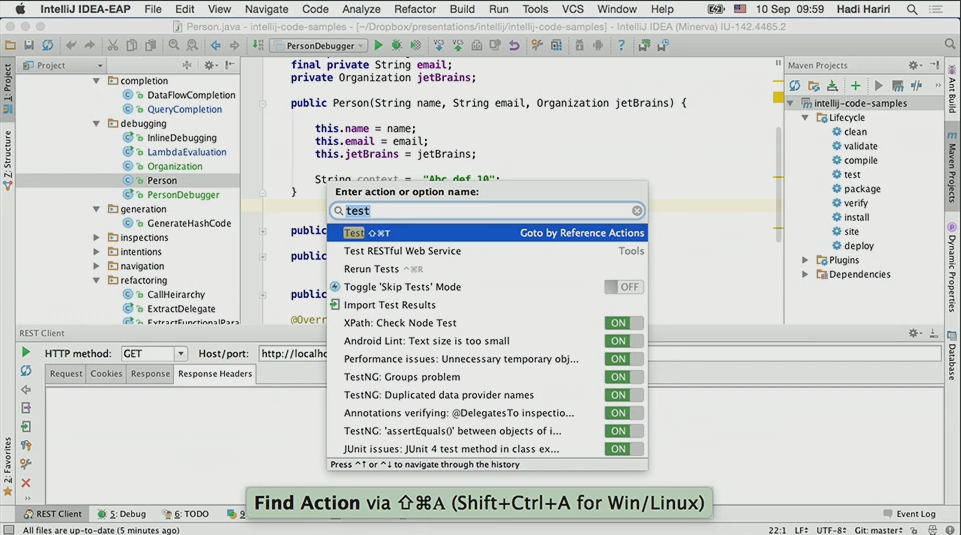The image size is (961, 535).
Task: Click the Cut scissors icon
Action: coord(113,45)
